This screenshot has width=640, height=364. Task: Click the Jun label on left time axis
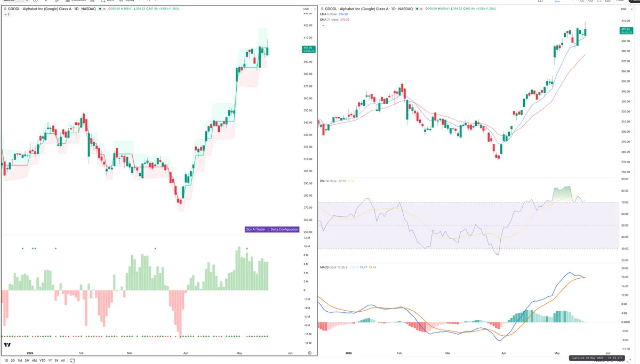point(290,353)
